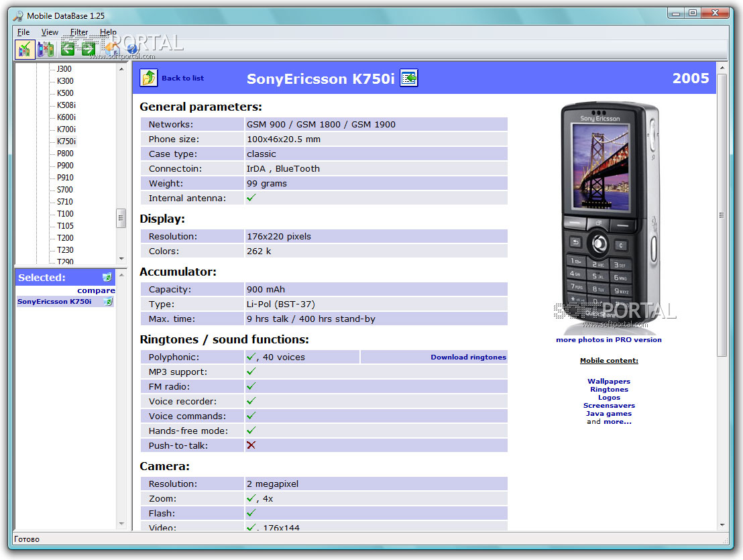Viewport: 743px width, 560px height.
Task: Select K500 in the model tree
Action: pos(66,93)
